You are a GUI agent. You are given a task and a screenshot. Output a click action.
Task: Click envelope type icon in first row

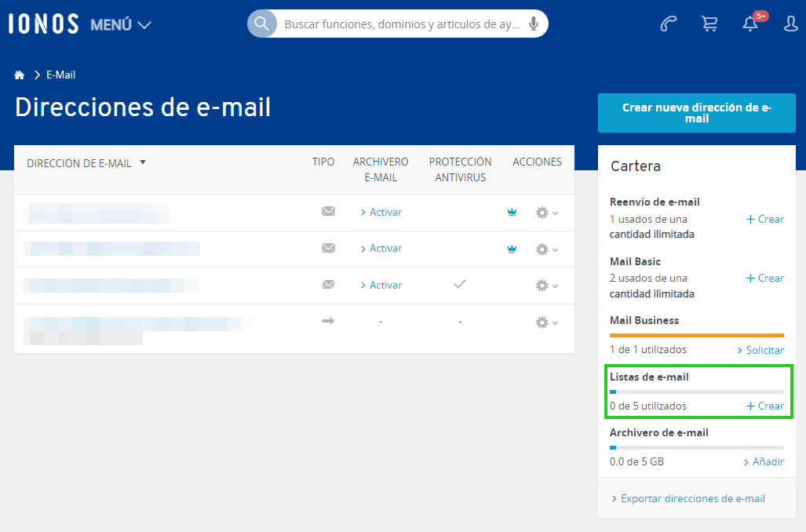coord(329,211)
